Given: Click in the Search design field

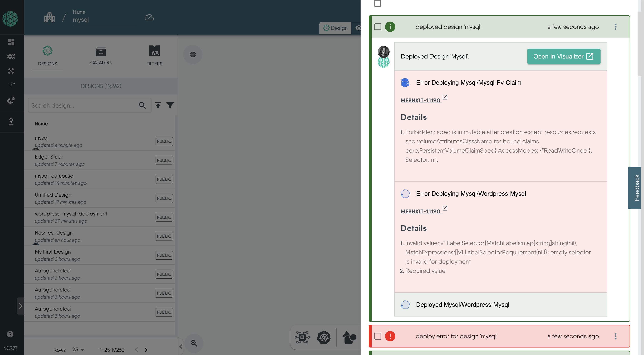Looking at the screenshot, I should click(82, 105).
